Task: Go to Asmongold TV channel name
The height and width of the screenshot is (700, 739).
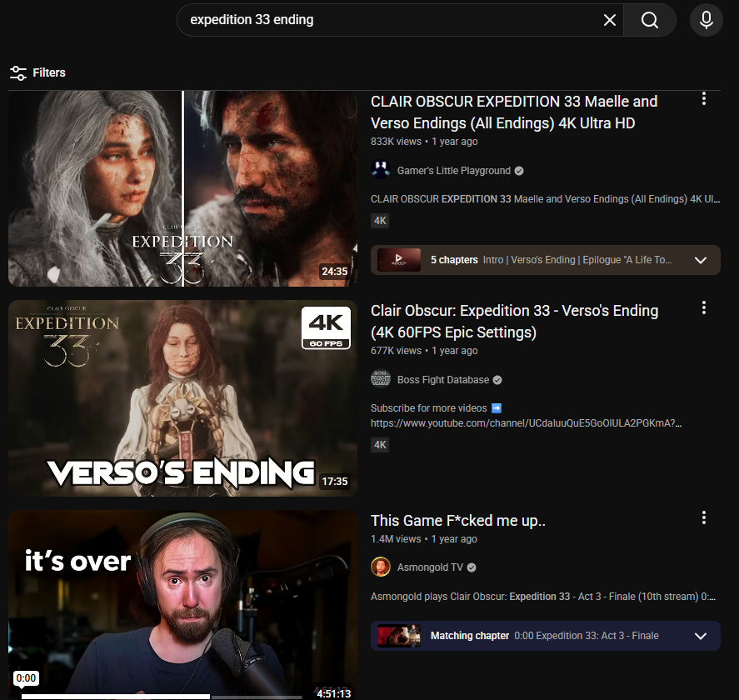Action: (x=430, y=567)
